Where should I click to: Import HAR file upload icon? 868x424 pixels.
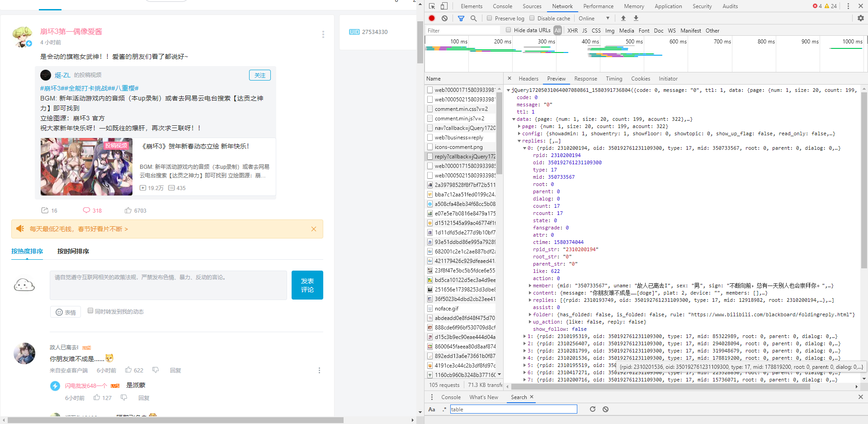coord(623,18)
